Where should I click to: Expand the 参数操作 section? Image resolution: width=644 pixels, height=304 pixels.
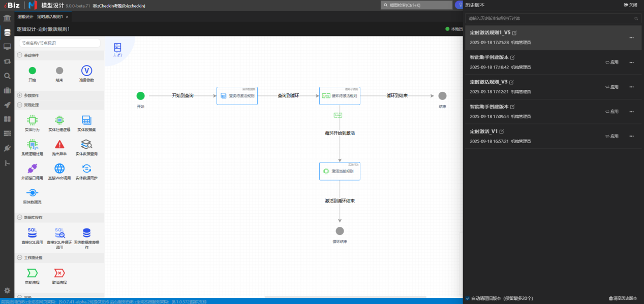pos(20,95)
